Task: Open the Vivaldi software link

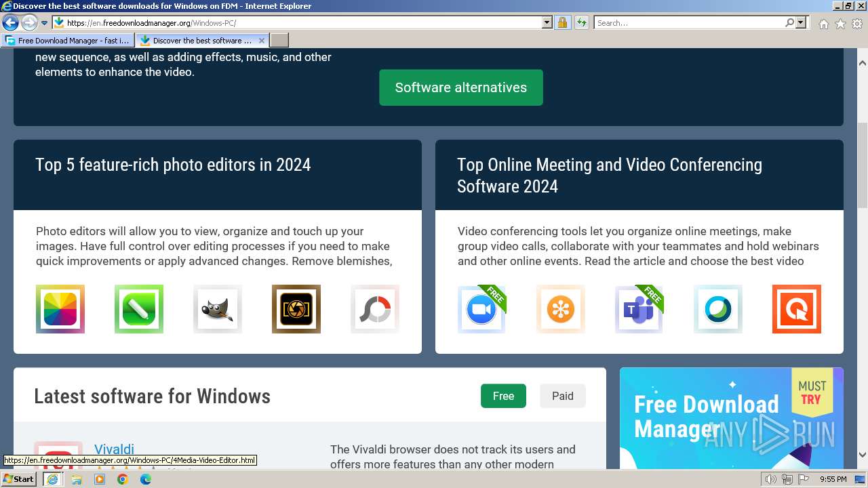Action: (114, 449)
